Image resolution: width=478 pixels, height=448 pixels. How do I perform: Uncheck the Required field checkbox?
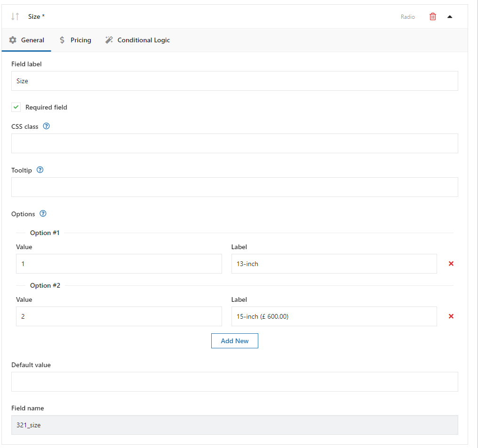point(16,107)
